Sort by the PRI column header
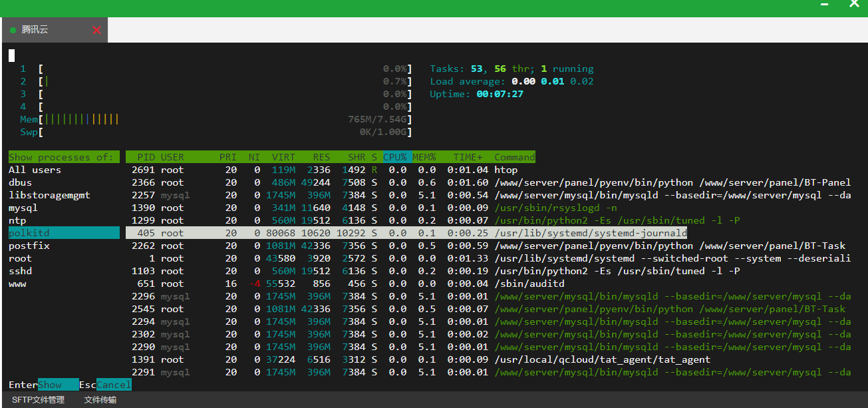This screenshot has width=868, height=408. [227, 158]
